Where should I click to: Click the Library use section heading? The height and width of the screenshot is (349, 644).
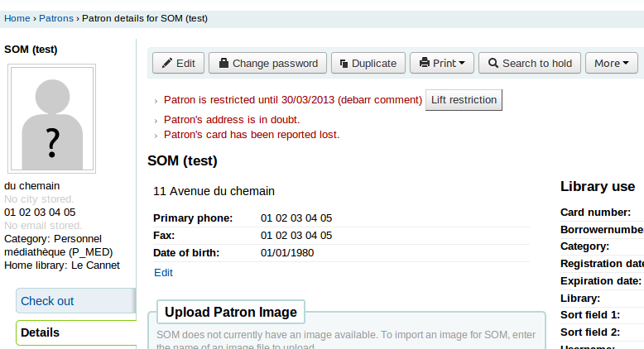click(598, 186)
